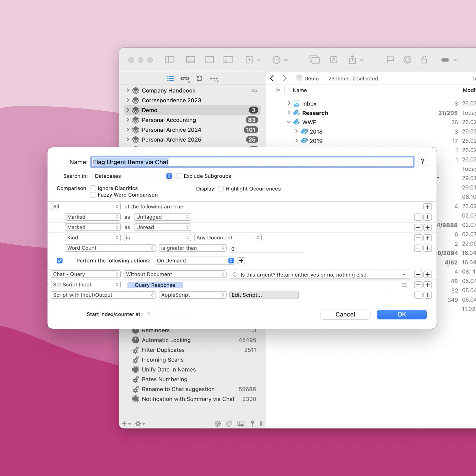This screenshot has height=476, width=476.
Task: Enable Ignore Diacritics checkbox
Action: coord(93,188)
